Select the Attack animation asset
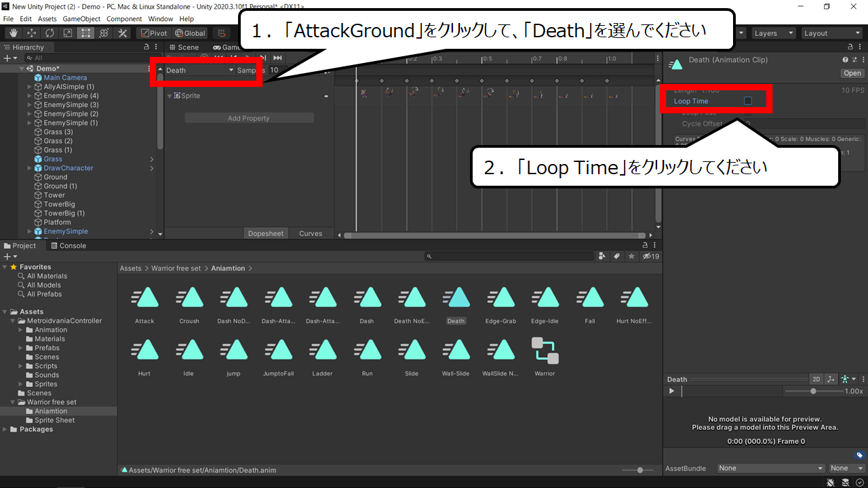Screen dimensions: 868x488 click(x=144, y=305)
